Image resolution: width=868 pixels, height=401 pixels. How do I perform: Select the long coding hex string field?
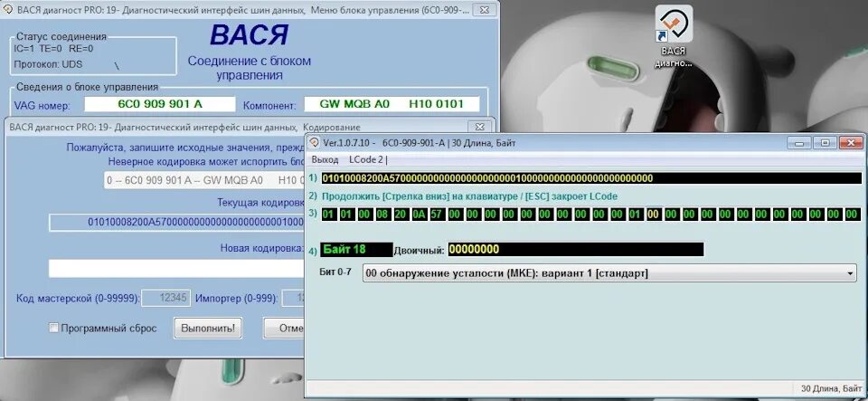(591, 178)
